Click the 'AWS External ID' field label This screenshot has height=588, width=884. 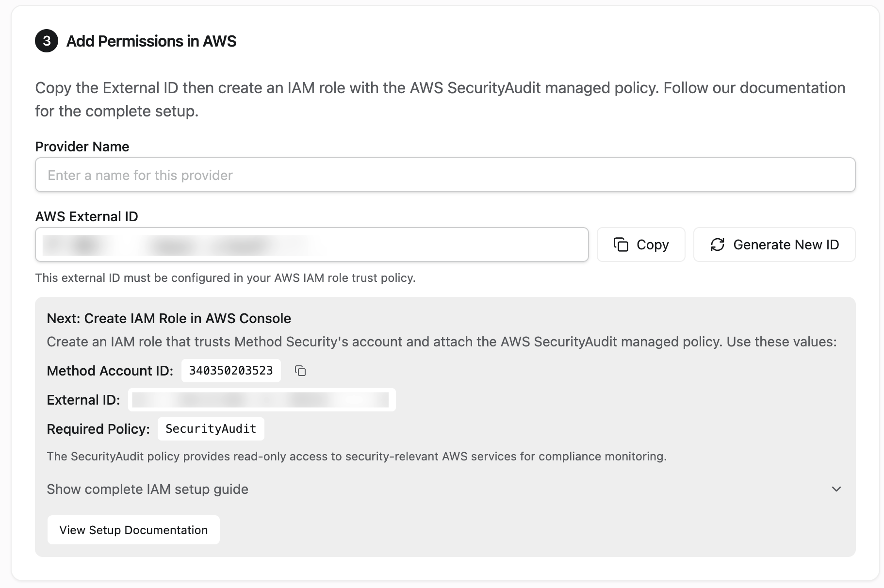pyautogui.click(x=86, y=216)
